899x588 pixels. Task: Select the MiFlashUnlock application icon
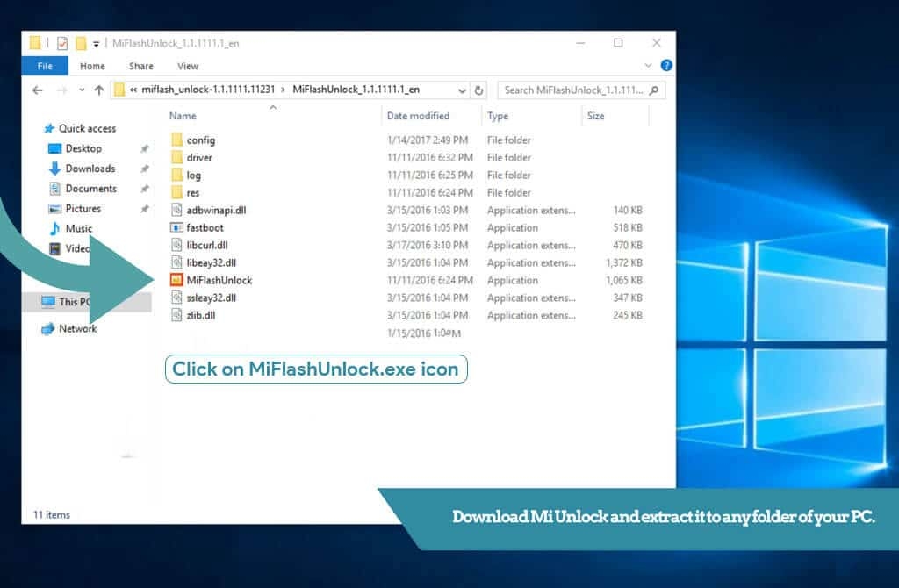(176, 280)
